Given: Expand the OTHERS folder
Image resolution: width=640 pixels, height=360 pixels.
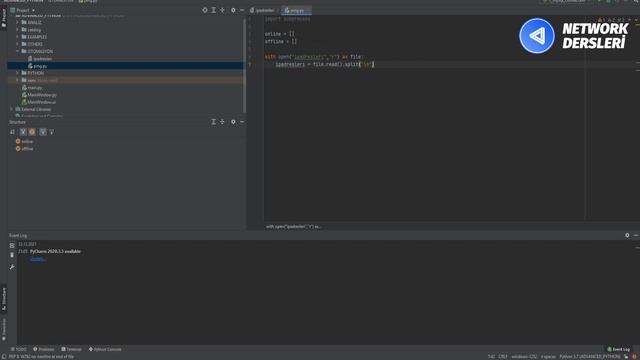Looking at the screenshot, I should [x=17, y=44].
